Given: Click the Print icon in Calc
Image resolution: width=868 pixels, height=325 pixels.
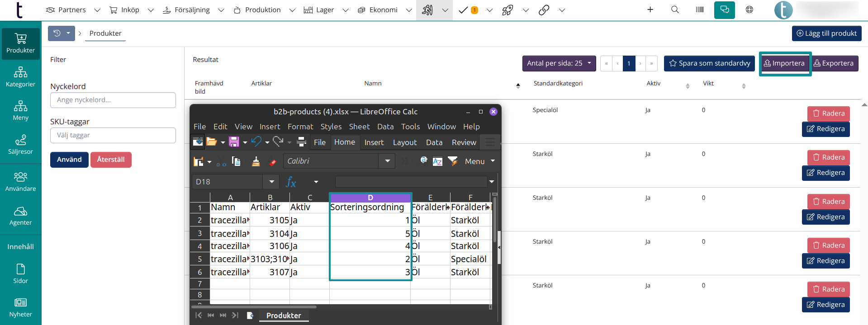Looking at the screenshot, I should pos(301,142).
